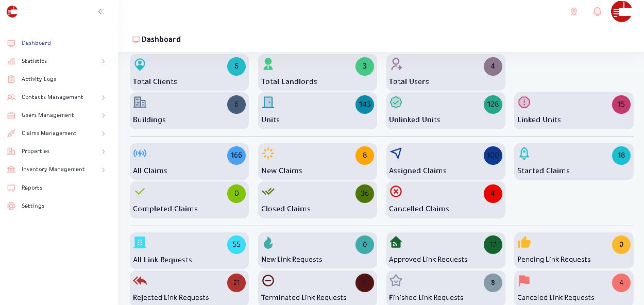Viewport: 644px width, 305px height.
Task: Click the notification bell icon
Action: tap(597, 11)
